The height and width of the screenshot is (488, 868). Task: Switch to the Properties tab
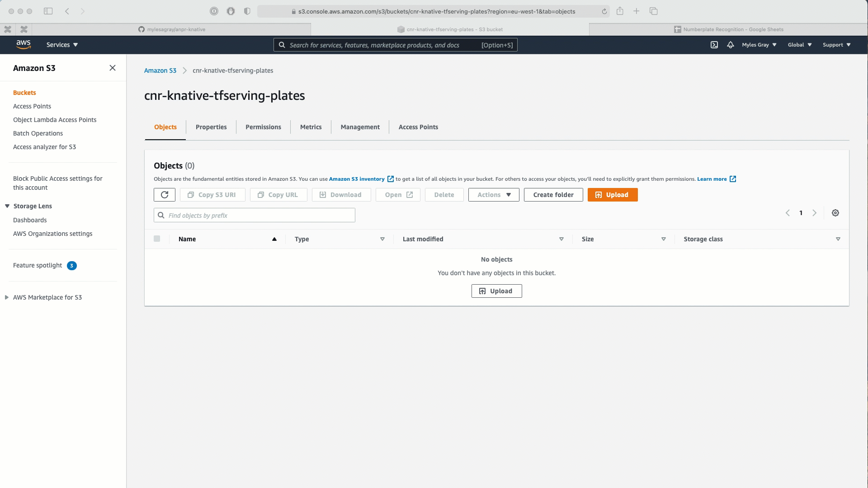(x=211, y=127)
